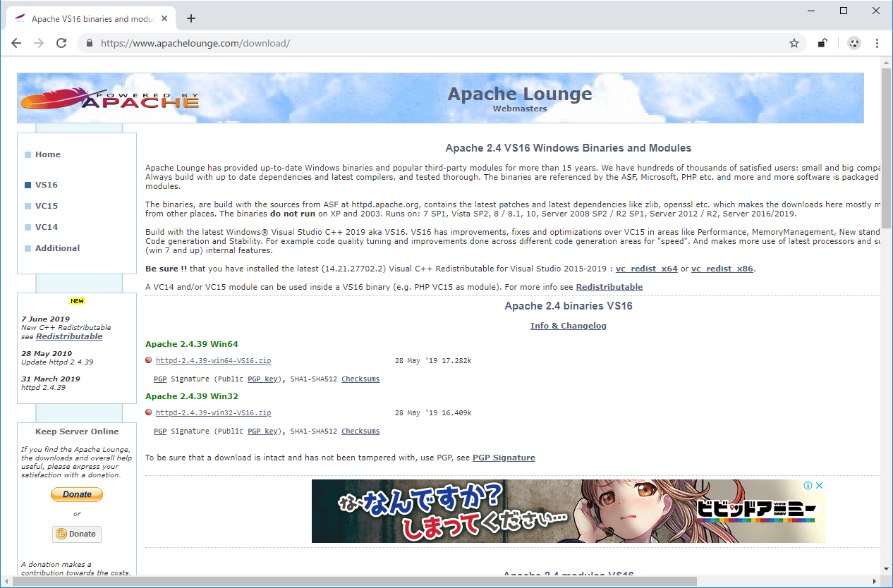
Task: Open the ad info icon on banner
Action: pyautogui.click(x=808, y=485)
